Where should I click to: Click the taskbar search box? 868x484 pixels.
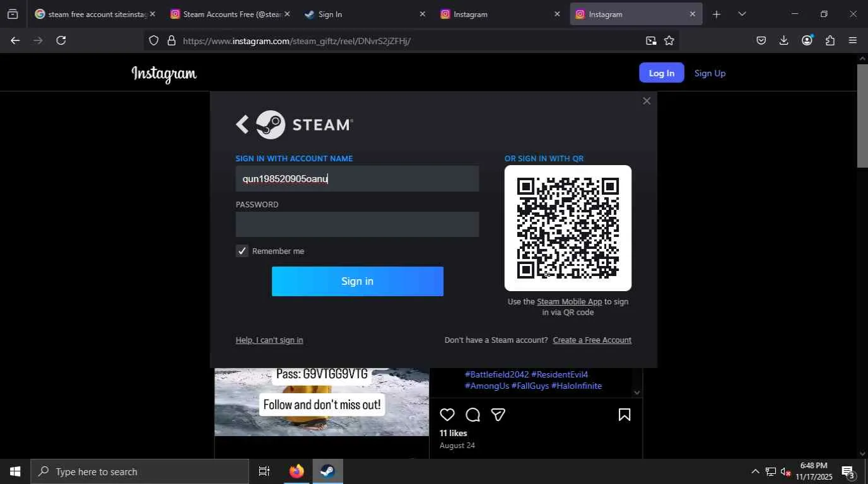pos(139,471)
